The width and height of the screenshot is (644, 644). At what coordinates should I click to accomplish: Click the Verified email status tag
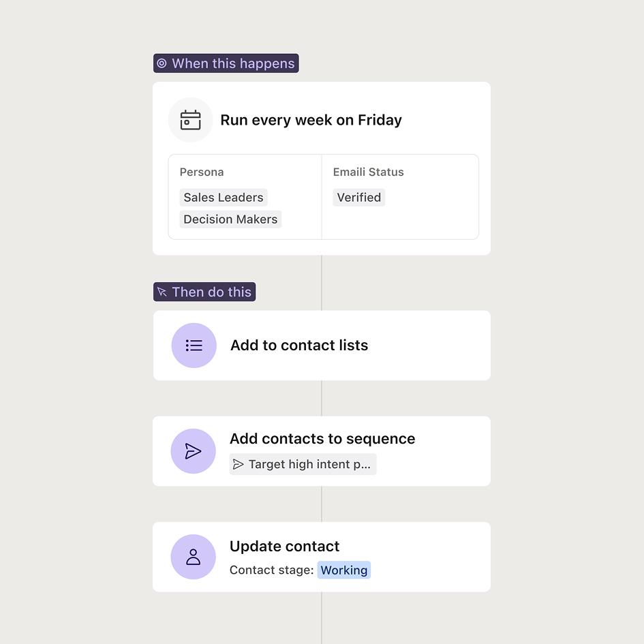[358, 197]
